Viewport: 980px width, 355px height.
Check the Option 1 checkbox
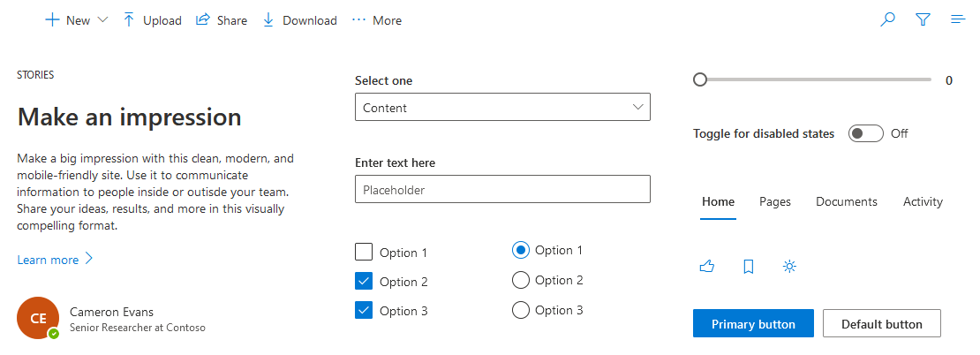tap(364, 253)
